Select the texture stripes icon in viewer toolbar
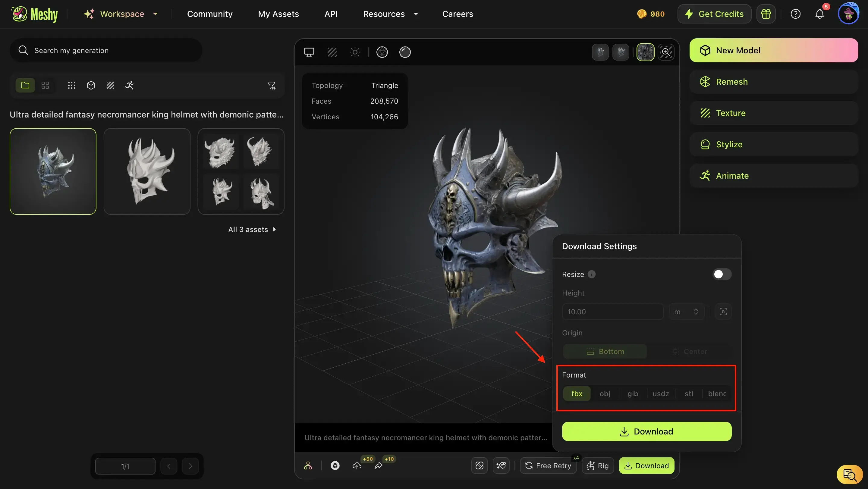 pos(332,52)
